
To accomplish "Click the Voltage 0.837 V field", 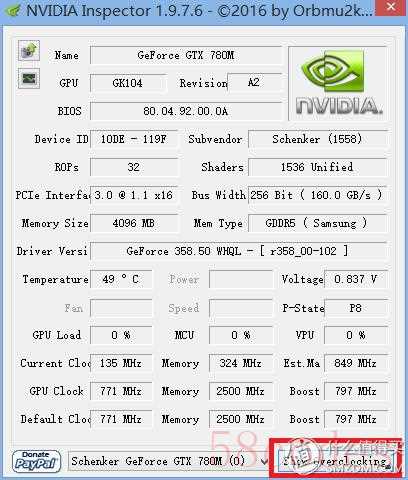I will (x=356, y=279).
